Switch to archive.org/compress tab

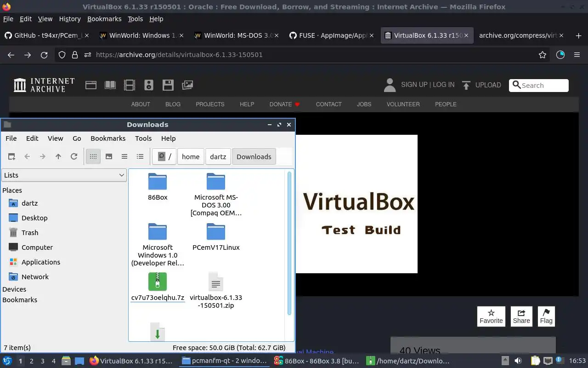(521, 35)
